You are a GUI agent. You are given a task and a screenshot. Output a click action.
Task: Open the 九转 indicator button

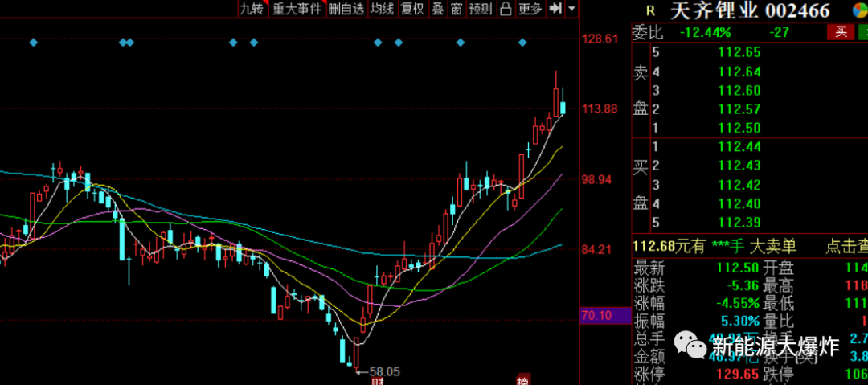pyautogui.click(x=252, y=8)
